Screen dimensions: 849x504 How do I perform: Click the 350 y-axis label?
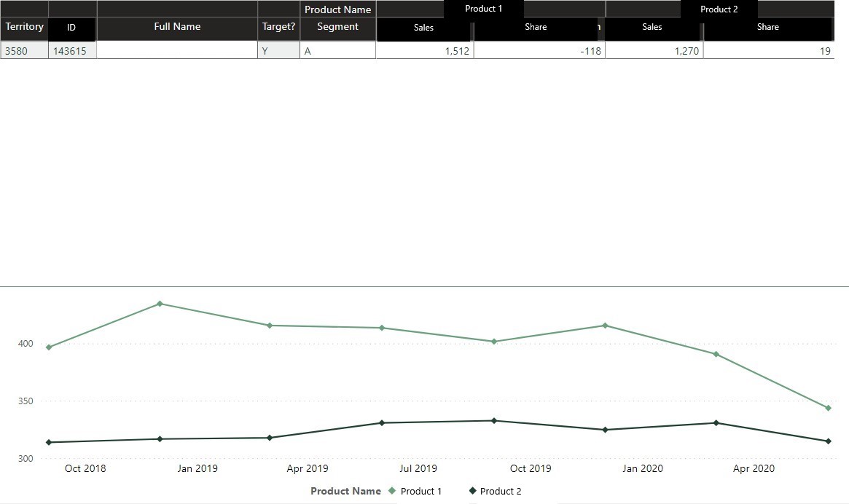coord(26,401)
